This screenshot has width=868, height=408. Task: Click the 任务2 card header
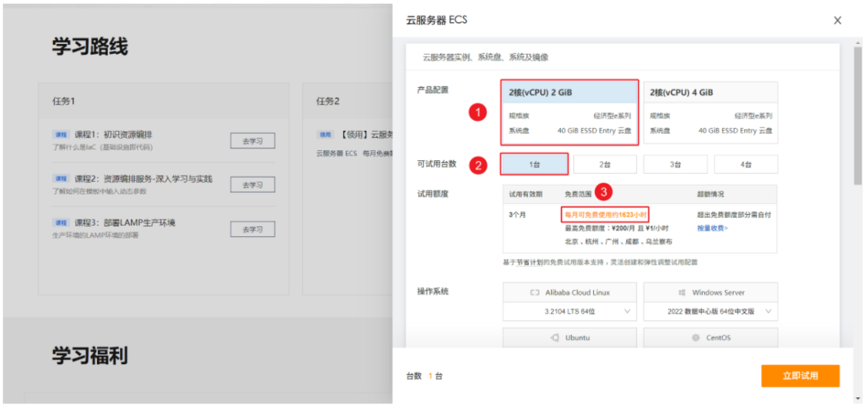[348, 101]
